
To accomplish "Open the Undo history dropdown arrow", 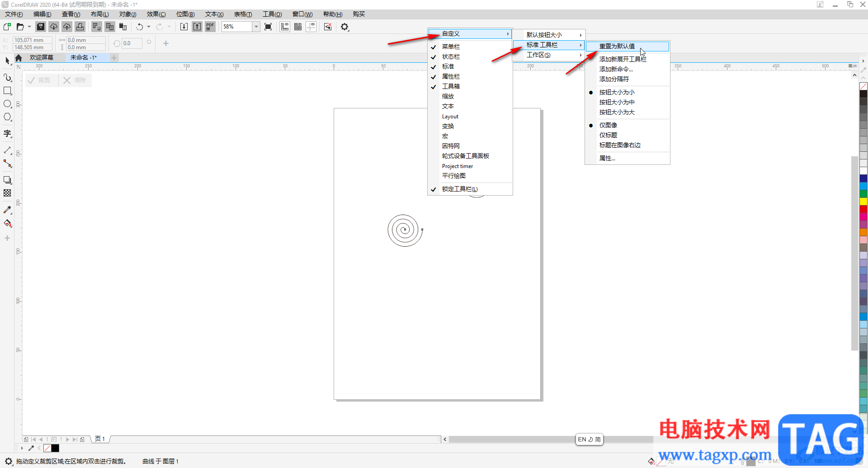I will (149, 27).
